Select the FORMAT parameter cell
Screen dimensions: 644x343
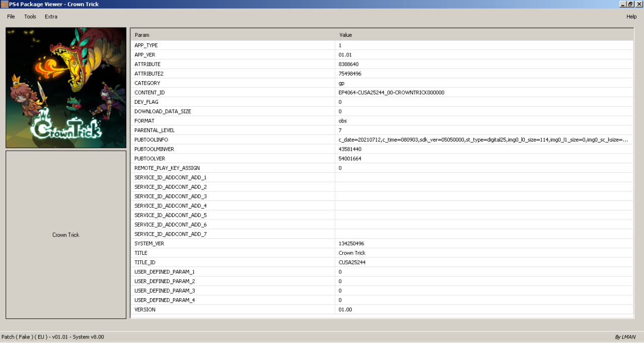click(232, 121)
